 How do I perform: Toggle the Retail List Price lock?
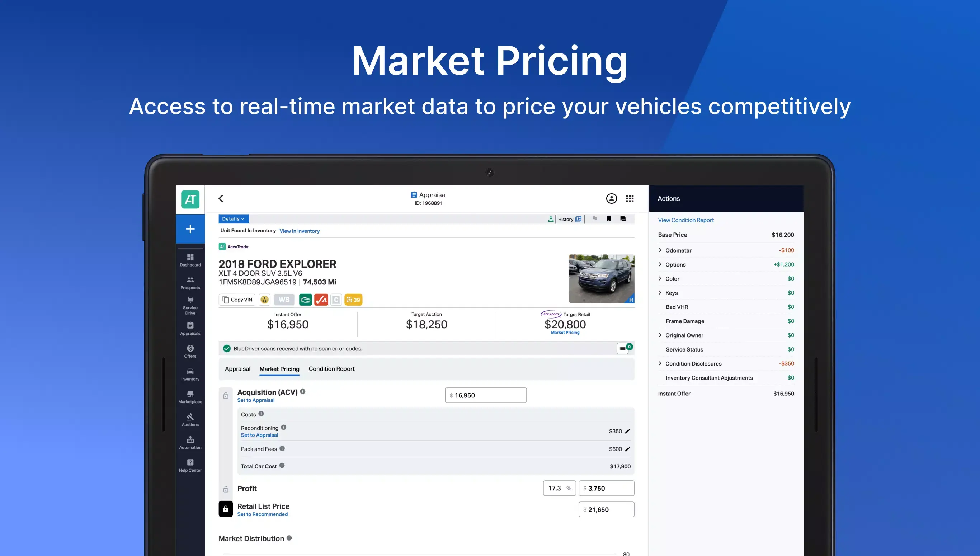226,509
